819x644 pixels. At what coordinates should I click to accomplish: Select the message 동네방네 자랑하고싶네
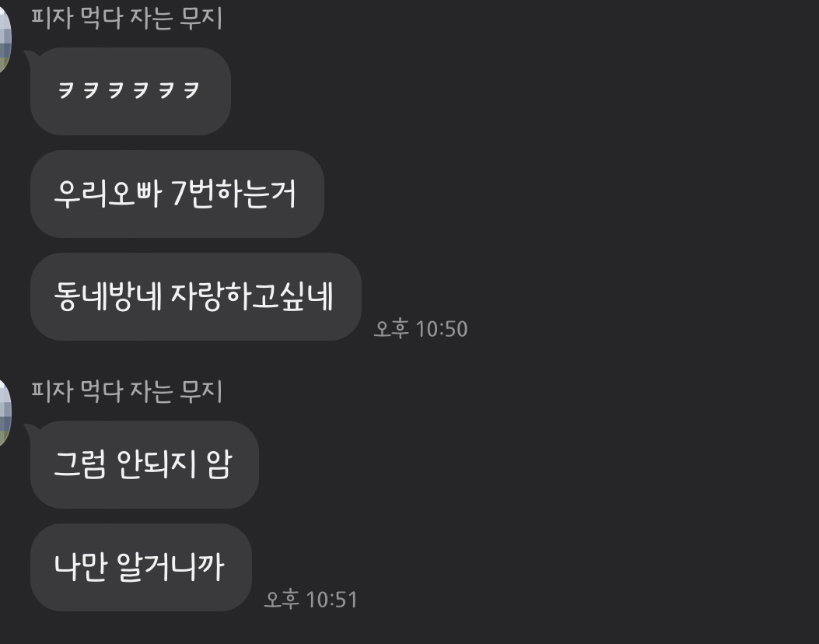(196, 296)
